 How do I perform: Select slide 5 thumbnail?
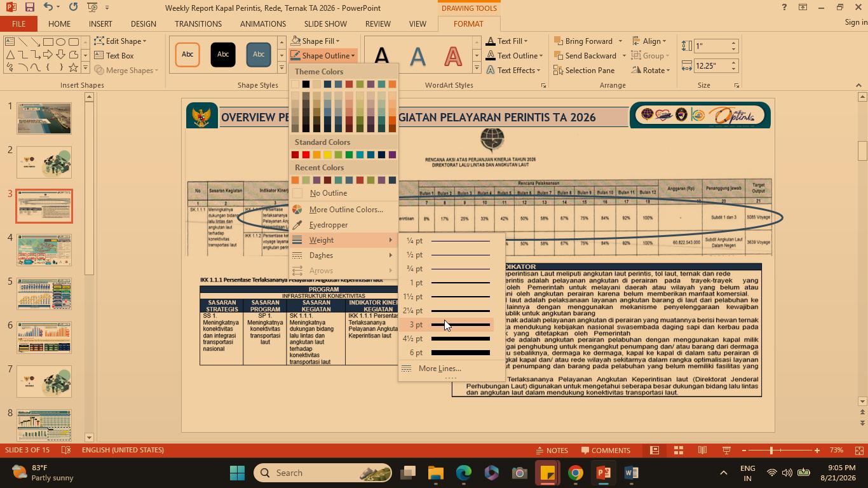coord(44,294)
